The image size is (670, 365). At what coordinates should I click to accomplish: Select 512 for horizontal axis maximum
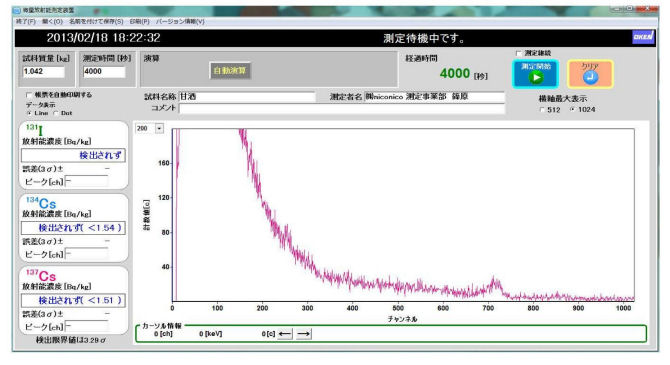(542, 110)
